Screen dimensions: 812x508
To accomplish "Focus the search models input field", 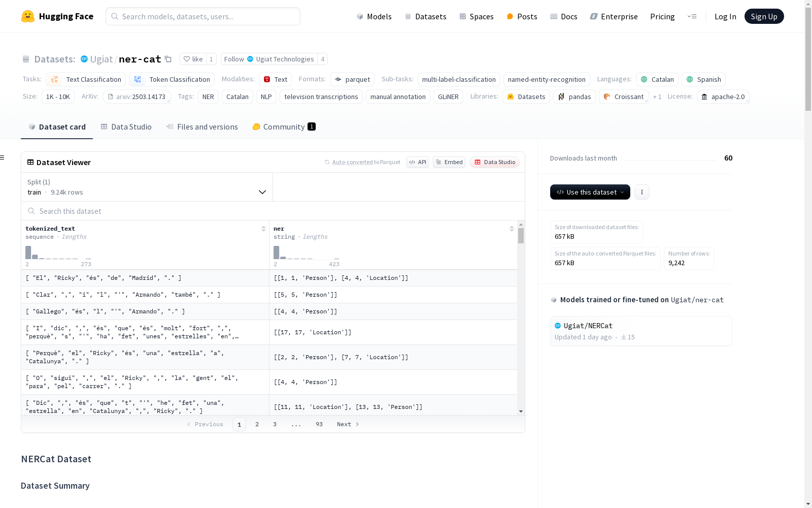I will [x=203, y=16].
